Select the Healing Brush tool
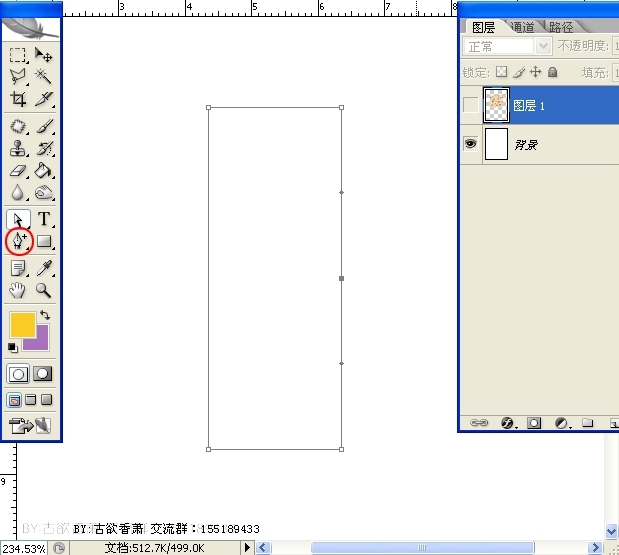Viewport: 619px width, 555px height. click(17, 127)
